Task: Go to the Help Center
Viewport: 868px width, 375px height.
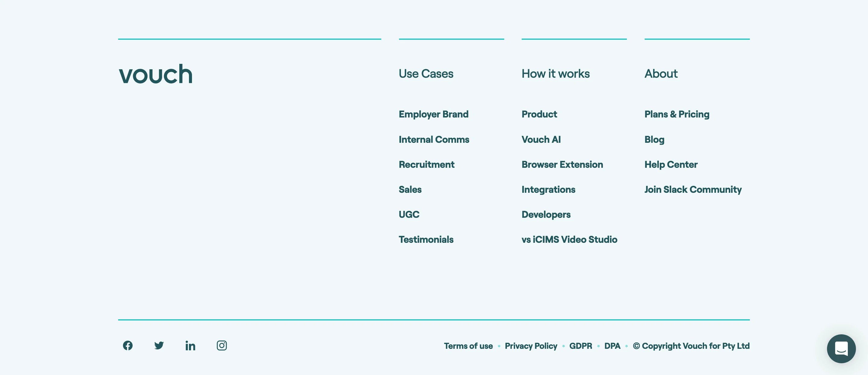Action: pos(671,165)
